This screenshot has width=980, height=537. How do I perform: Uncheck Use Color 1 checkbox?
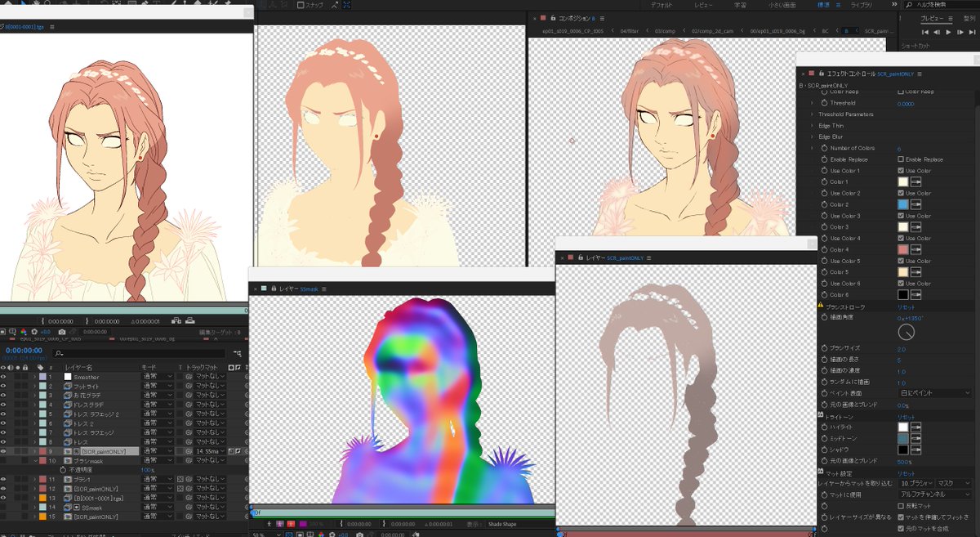click(901, 171)
